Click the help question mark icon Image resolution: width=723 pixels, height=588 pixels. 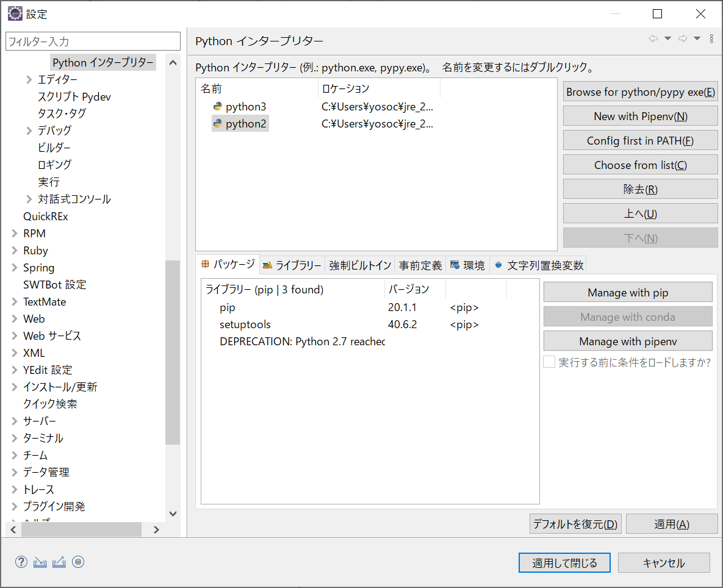[x=21, y=562]
